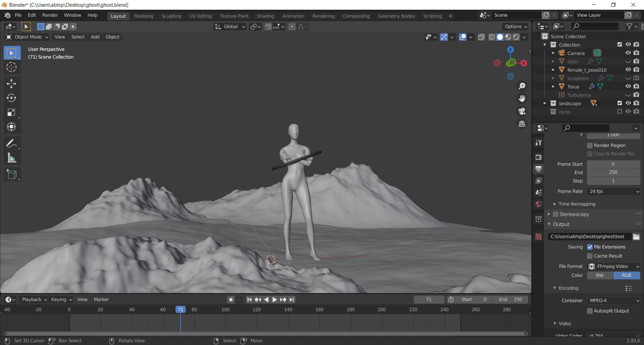The width and height of the screenshot is (644, 345).
Task: Hide female_t_pose010 in viewport
Action: [628, 70]
